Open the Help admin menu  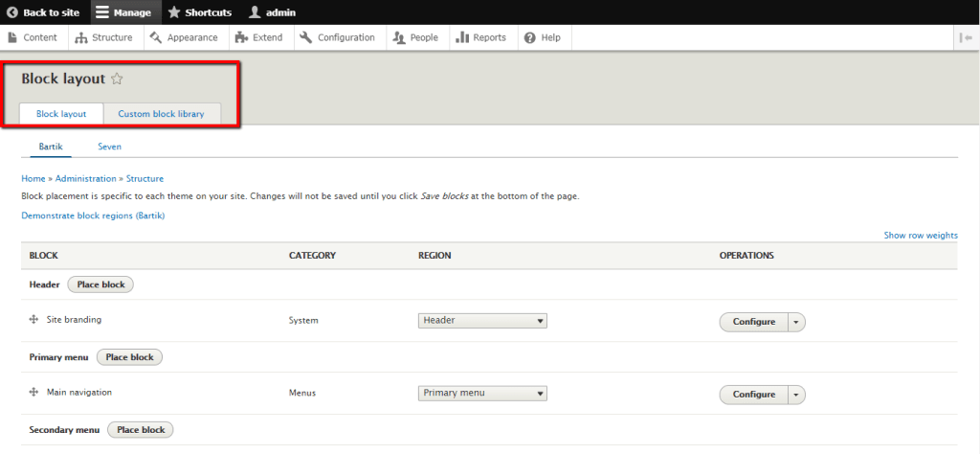pyautogui.click(x=544, y=37)
